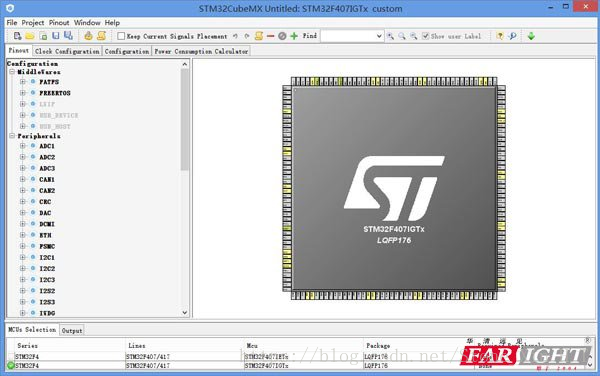The image size is (600, 376).
Task: Open a project using the folder icon
Action: (x=30, y=36)
